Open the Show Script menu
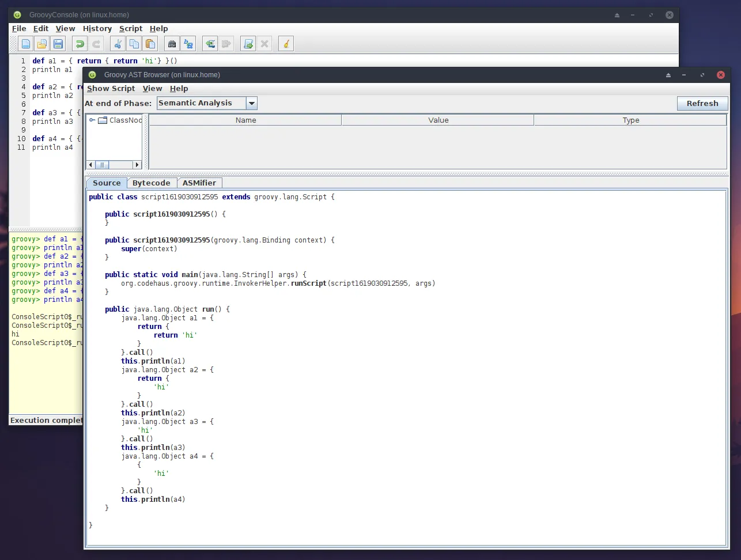Viewport: 741px width, 560px height. coord(111,89)
